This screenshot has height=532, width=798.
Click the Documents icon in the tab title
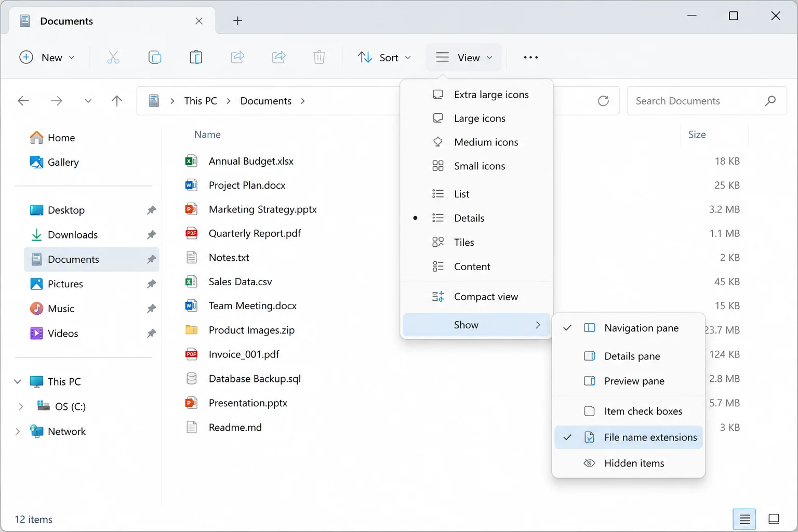pyautogui.click(x=25, y=21)
